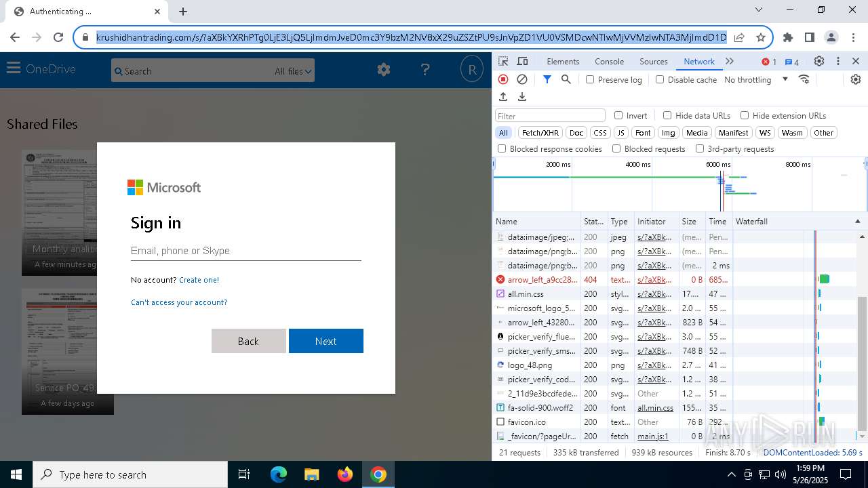Open the Monthly analytics file thumbnail
This screenshot has width=868, height=488.
(60, 213)
